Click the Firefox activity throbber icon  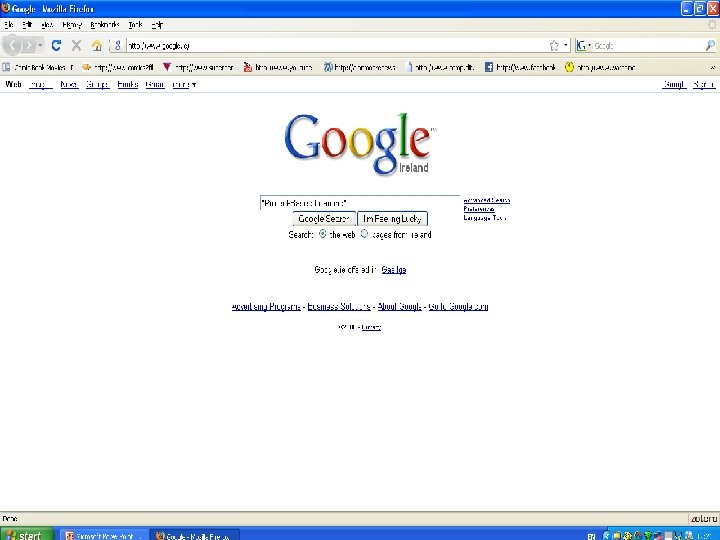point(712,25)
